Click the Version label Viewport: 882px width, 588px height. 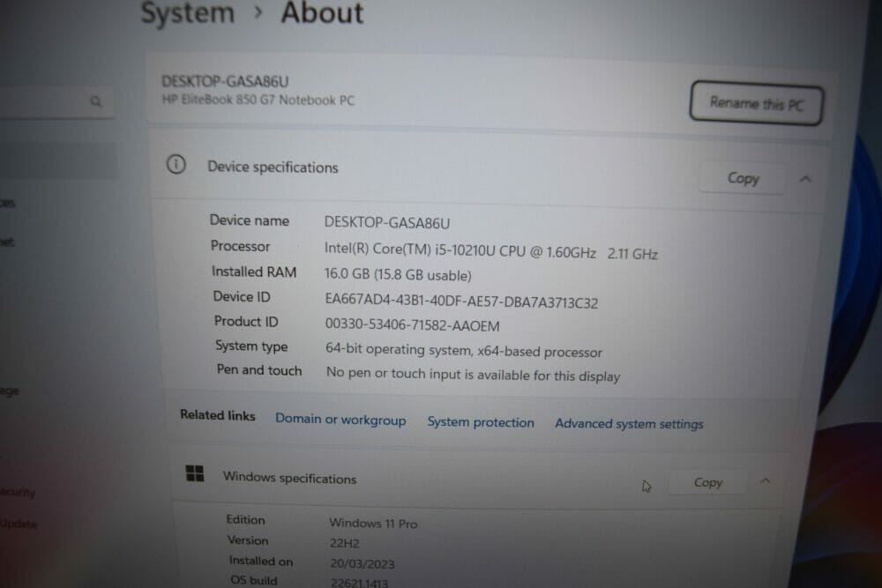(x=248, y=540)
